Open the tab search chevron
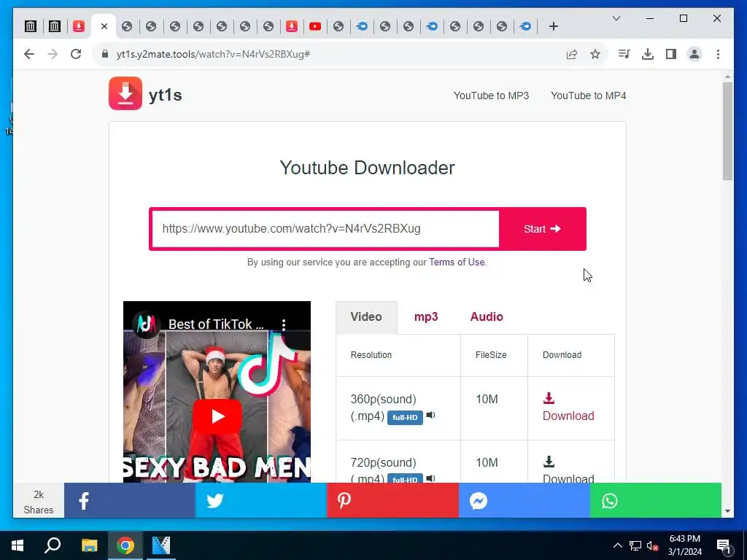747x560 pixels. pos(616,18)
